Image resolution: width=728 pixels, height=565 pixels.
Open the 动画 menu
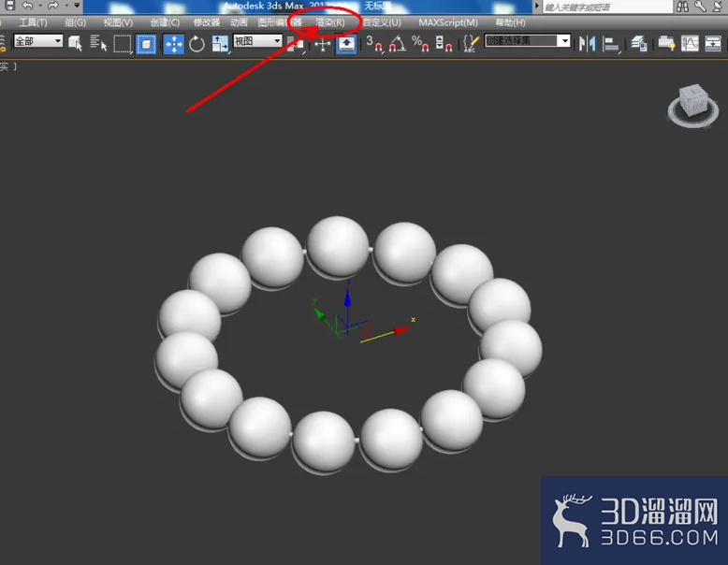click(x=240, y=22)
